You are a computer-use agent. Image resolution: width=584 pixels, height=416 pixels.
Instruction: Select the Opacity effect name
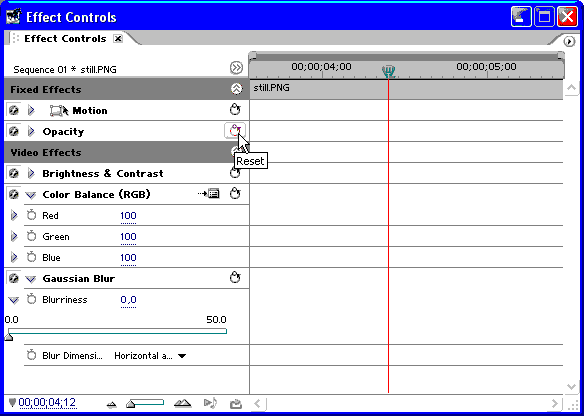tap(63, 132)
